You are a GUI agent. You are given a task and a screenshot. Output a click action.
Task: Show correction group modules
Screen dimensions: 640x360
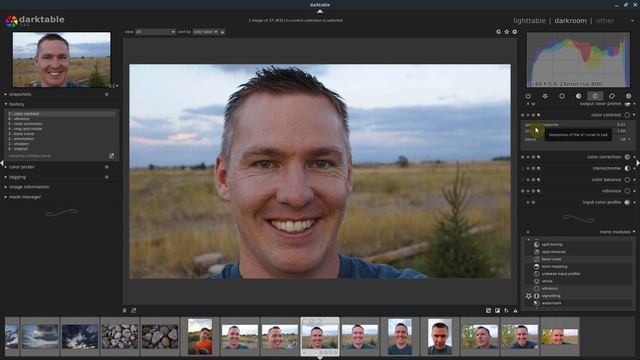612,96
